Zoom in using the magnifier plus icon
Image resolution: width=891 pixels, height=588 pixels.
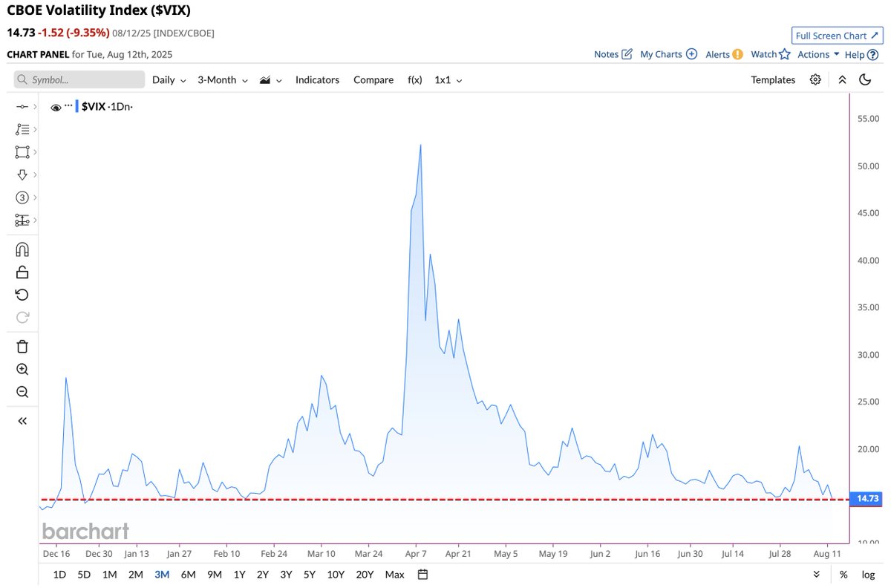click(x=22, y=369)
